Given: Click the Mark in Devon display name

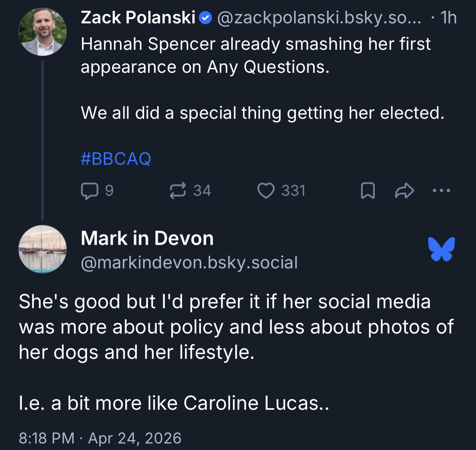Looking at the screenshot, I should 147,238.
